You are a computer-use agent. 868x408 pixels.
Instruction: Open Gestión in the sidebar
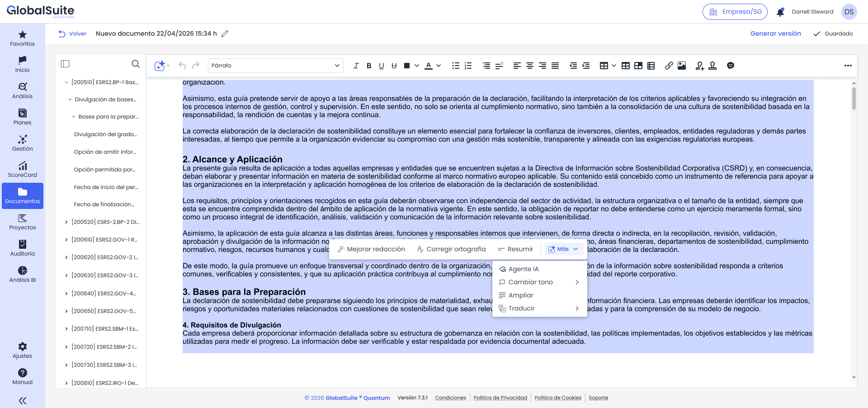[23, 143]
